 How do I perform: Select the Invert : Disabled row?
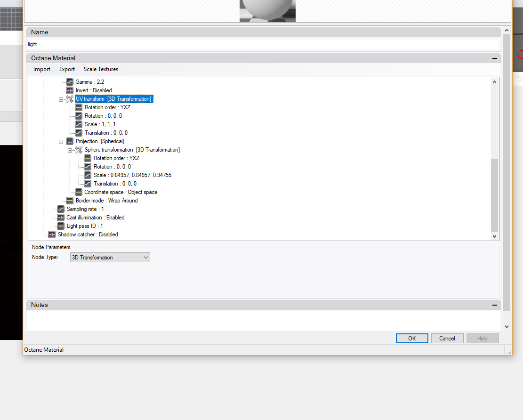[x=94, y=90]
